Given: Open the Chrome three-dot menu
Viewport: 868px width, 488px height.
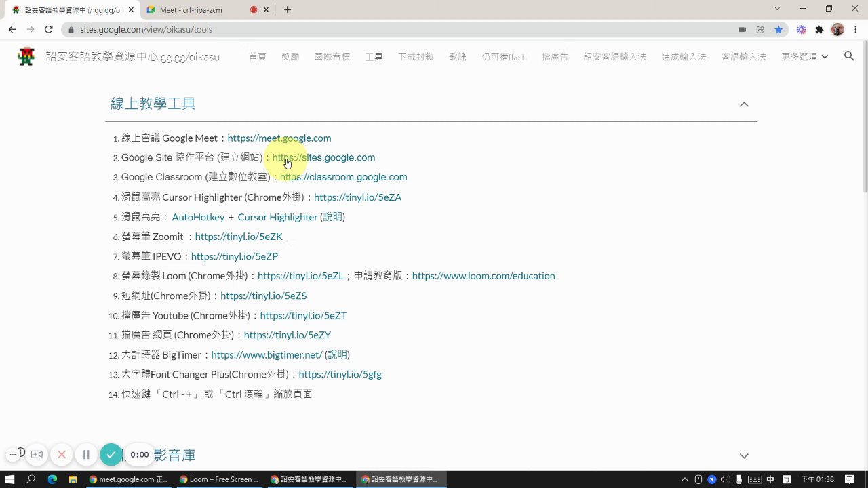Looking at the screenshot, I should coord(855,29).
